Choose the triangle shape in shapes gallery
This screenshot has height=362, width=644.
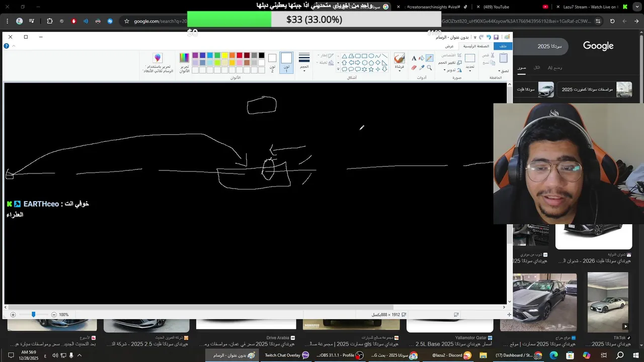click(x=345, y=56)
